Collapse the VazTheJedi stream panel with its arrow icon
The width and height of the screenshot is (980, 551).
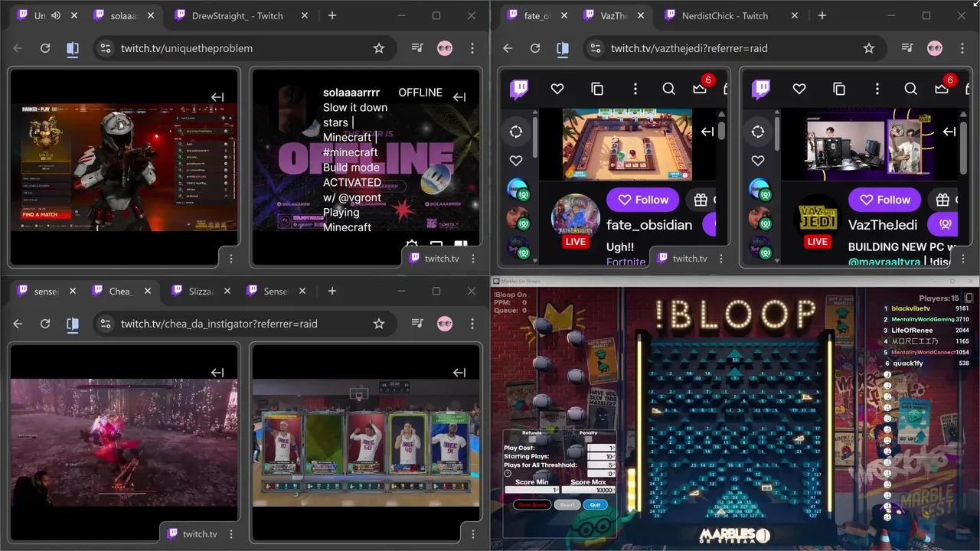(x=949, y=132)
